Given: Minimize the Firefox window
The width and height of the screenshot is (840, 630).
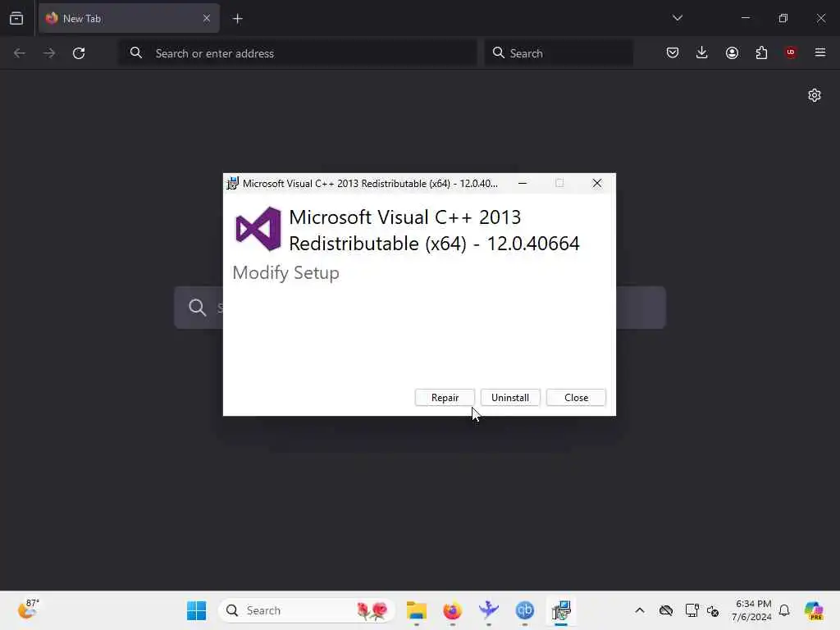Looking at the screenshot, I should pos(745,18).
